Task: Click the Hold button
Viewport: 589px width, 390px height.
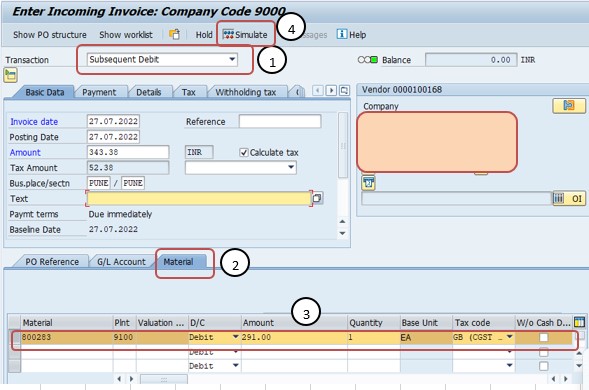Action: [204, 35]
